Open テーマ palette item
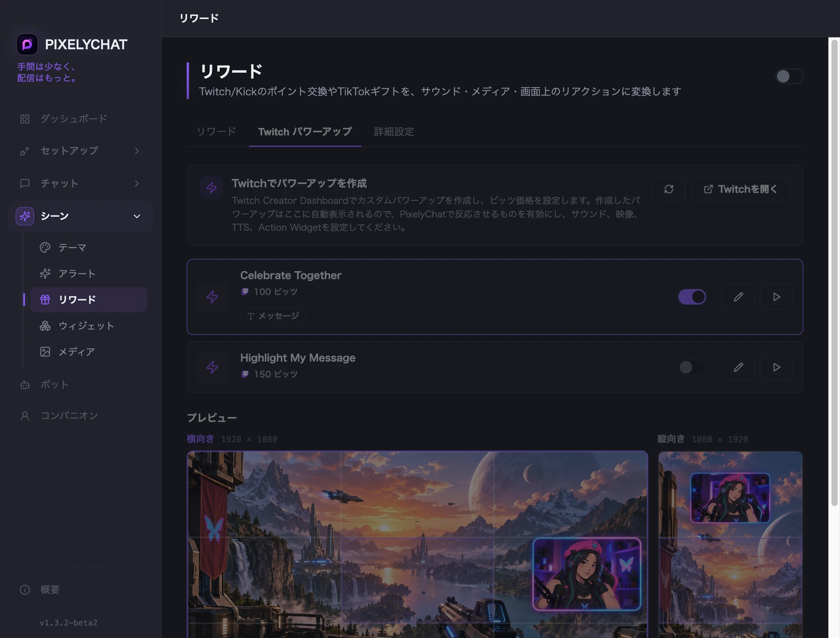The image size is (840, 638). [88, 247]
